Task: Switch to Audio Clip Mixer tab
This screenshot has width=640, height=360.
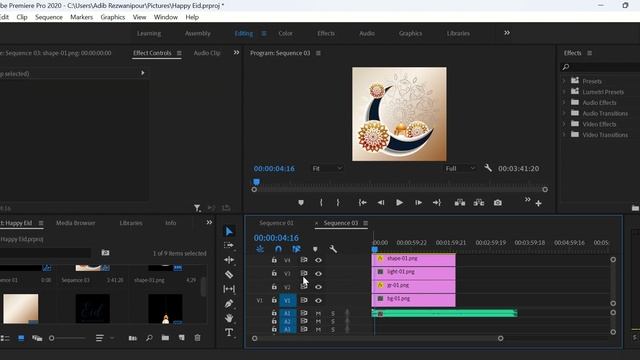Action: [x=207, y=53]
